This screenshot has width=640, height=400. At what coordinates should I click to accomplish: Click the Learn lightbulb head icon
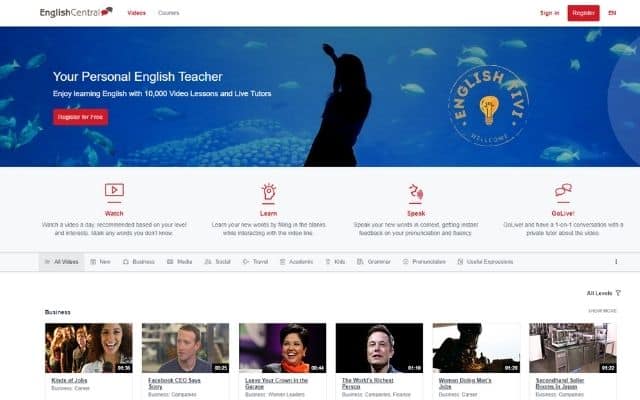click(269, 191)
